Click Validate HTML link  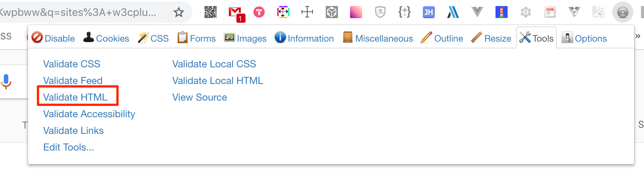[x=75, y=97]
